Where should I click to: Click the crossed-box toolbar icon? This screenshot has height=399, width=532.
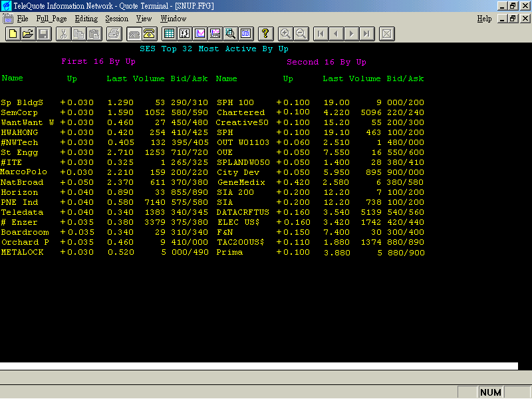click(x=387, y=34)
